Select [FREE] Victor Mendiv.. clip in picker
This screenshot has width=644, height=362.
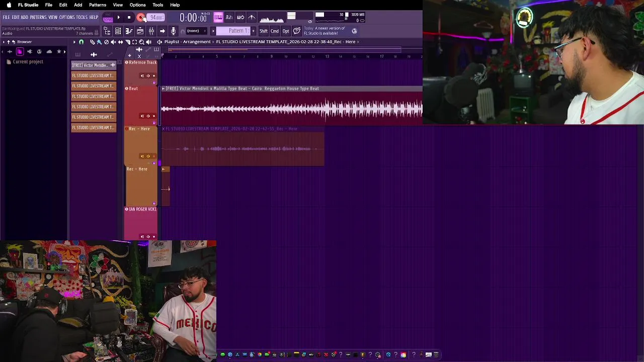pos(94,65)
